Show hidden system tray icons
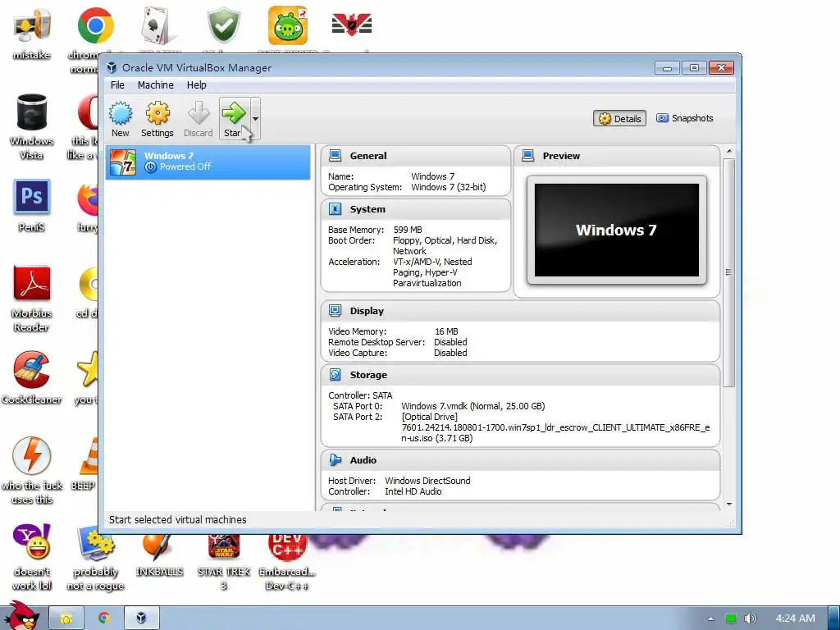Viewport: 840px width, 630px height. 710,619
